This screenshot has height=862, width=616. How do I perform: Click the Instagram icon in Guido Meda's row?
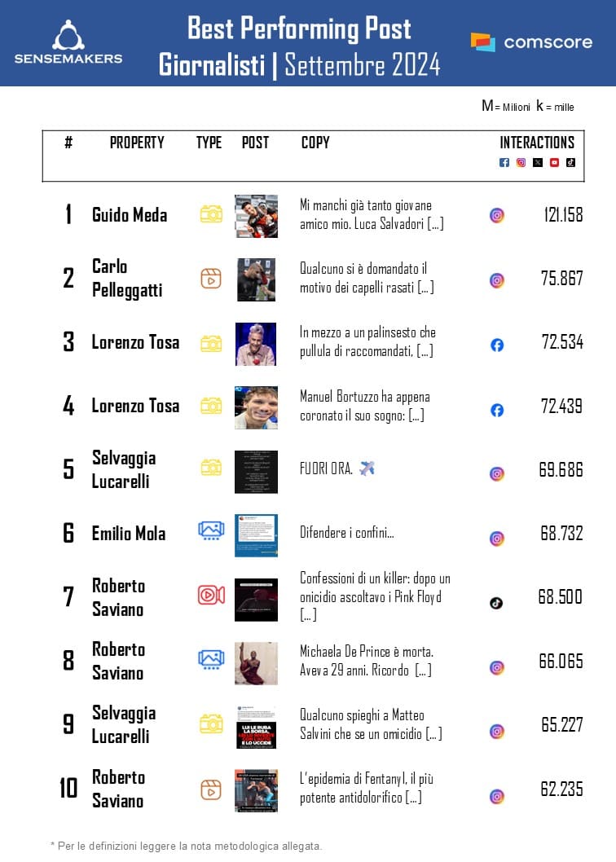(497, 216)
